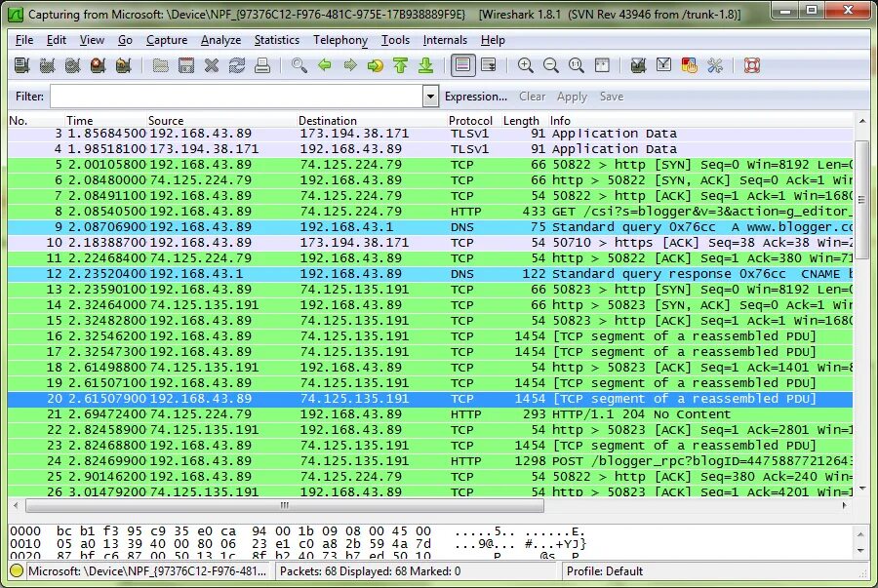Screen dimensions: 878x588
Task: Open the capture interfaces list icon
Action: coord(21,65)
